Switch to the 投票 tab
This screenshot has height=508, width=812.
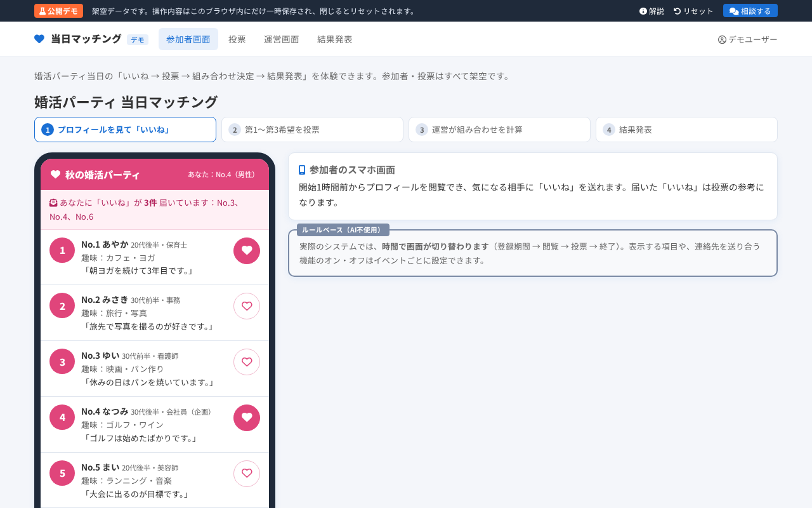click(237, 39)
